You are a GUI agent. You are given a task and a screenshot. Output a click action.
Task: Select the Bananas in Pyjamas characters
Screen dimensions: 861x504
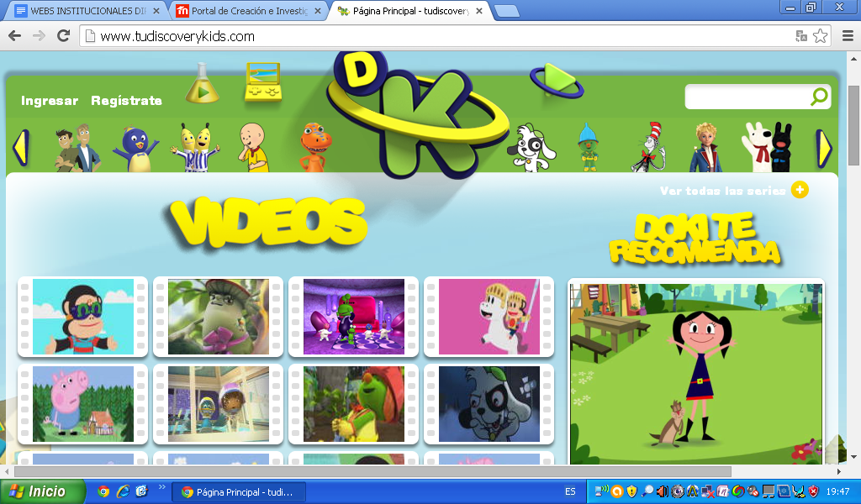pos(195,147)
